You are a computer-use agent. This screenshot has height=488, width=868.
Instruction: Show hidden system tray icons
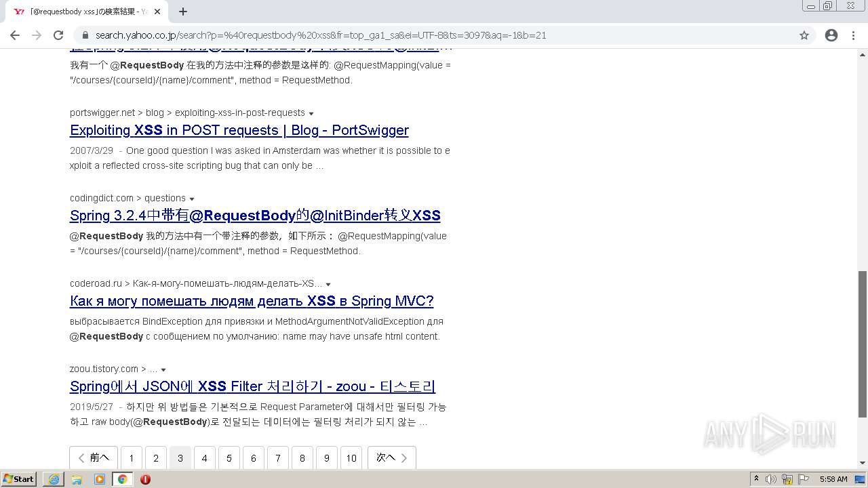coord(757,479)
